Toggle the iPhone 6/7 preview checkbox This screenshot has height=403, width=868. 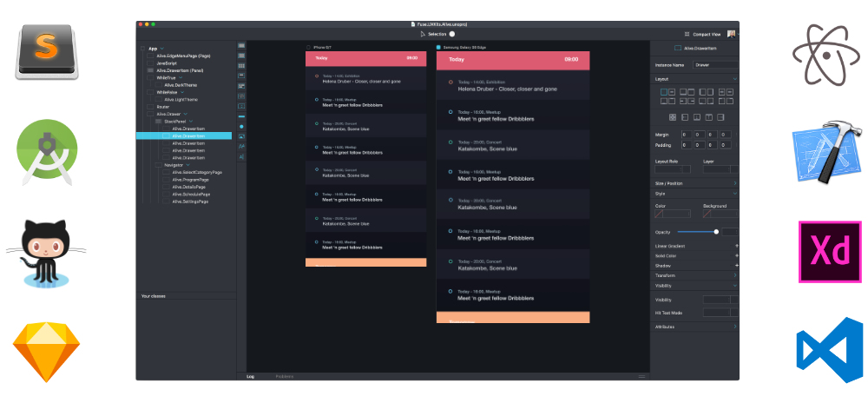pos(309,48)
